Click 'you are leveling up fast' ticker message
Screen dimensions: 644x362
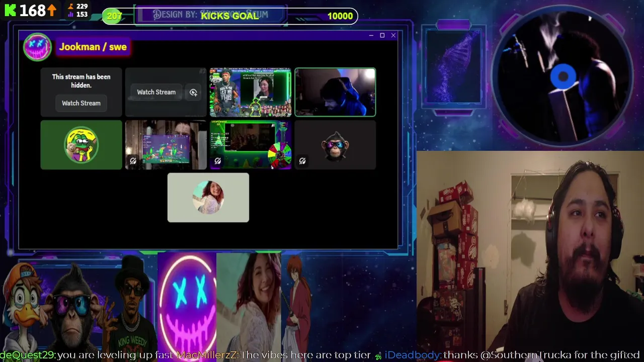click(x=115, y=355)
